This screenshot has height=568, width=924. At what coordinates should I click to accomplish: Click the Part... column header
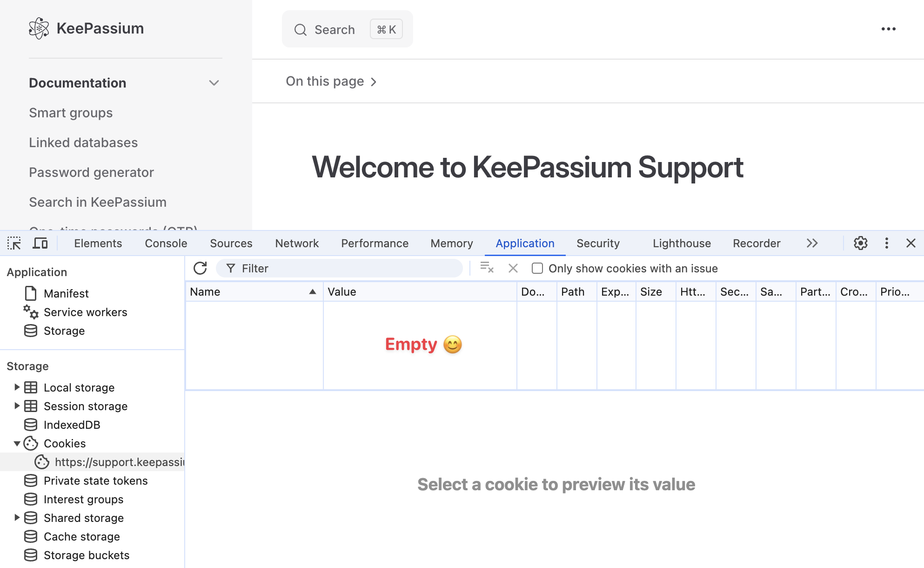pyautogui.click(x=816, y=291)
